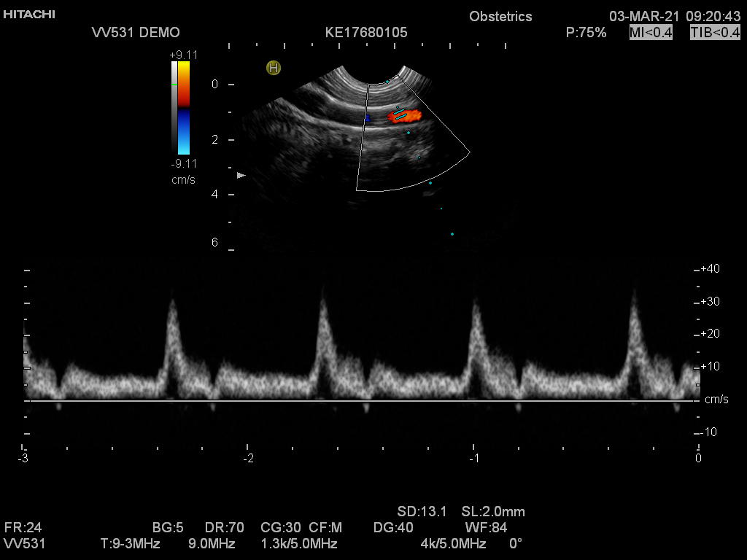Viewport: 747px width, 560px height.
Task: Select the patient ID KE17680105
Action: pyautogui.click(x=366, y=32)
